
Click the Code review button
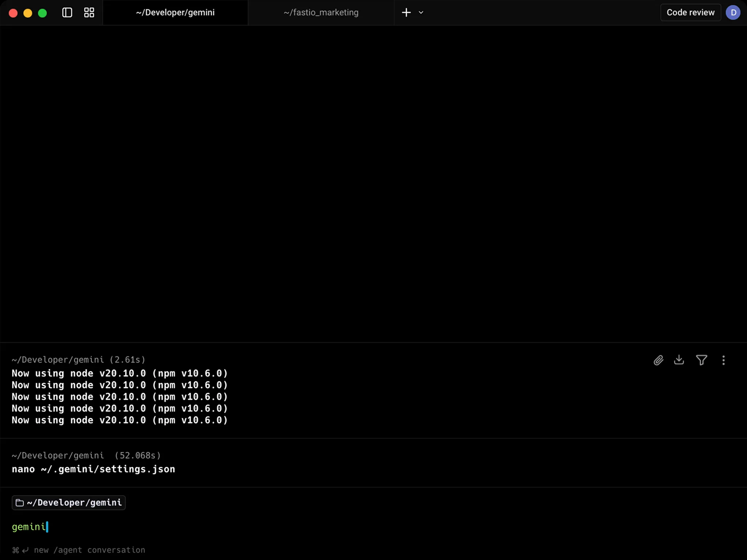click(690, 12)
